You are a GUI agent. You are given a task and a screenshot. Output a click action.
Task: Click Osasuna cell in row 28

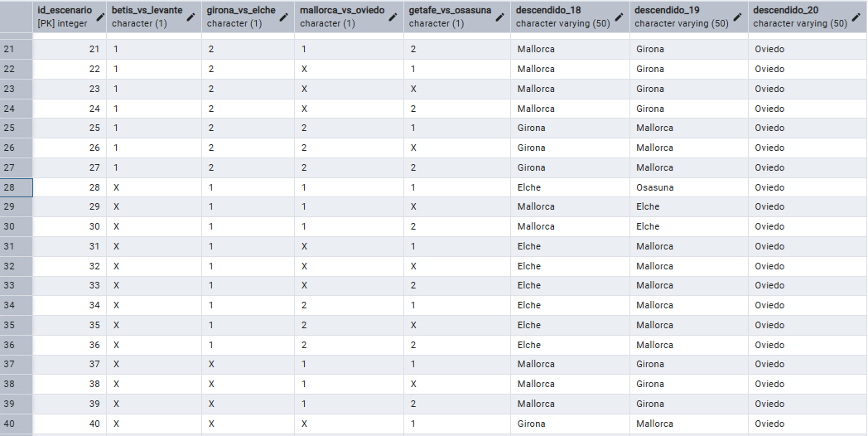(689, 187)
